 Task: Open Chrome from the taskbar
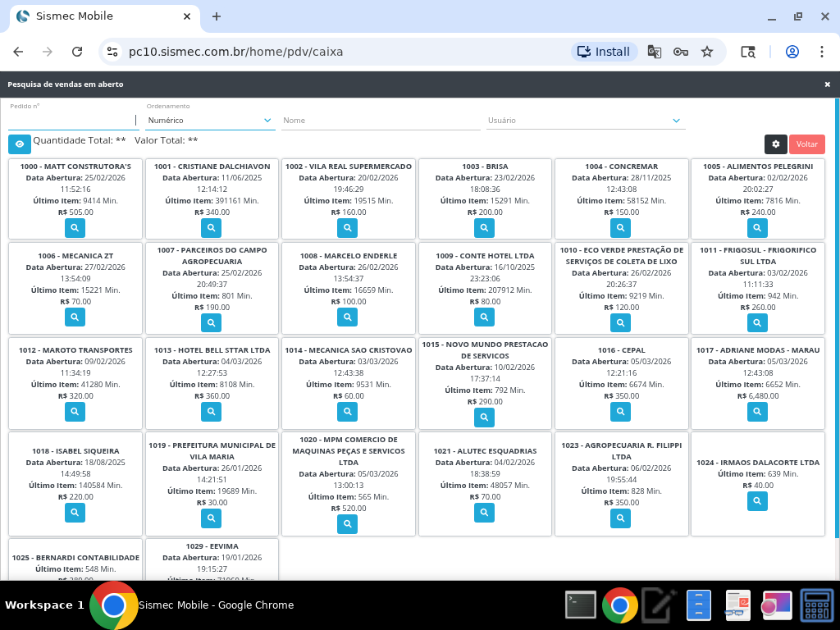(619, 605)
